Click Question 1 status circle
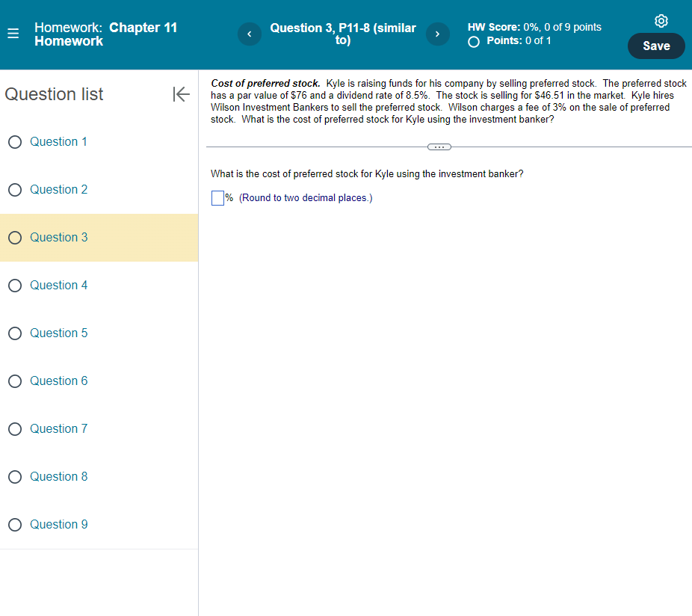This screenshot has height=616, width=692. [15, 142]
